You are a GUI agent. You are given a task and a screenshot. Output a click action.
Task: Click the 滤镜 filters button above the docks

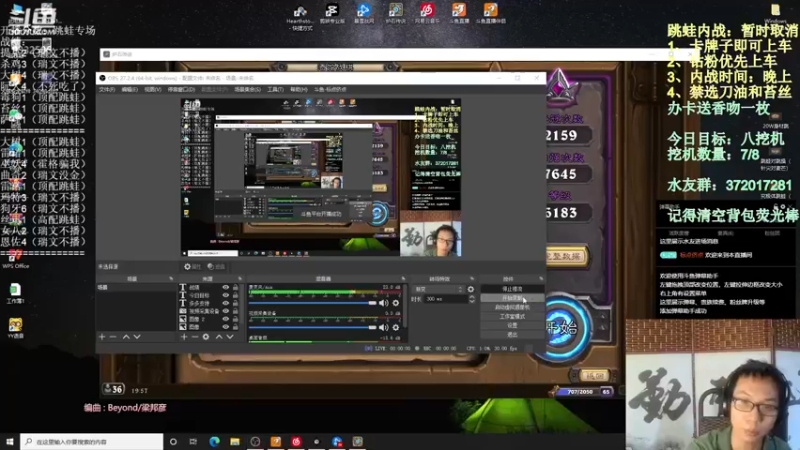click(216, 267)
